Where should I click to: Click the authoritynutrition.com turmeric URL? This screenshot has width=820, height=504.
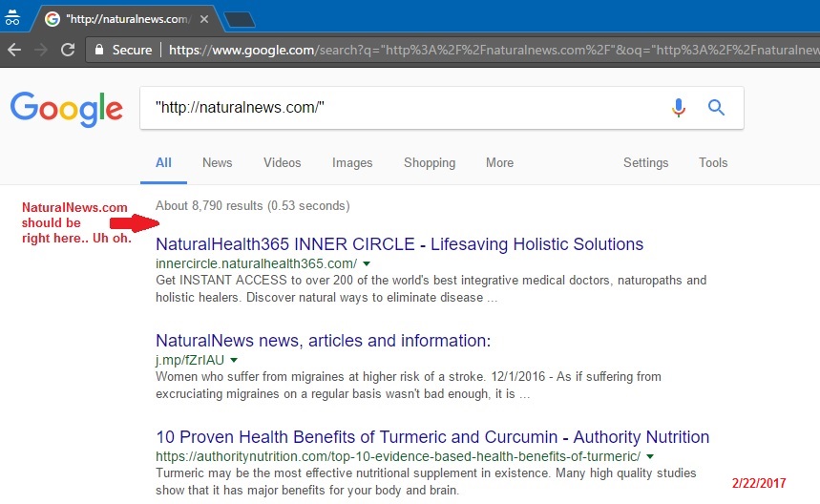tap(398, 456)
